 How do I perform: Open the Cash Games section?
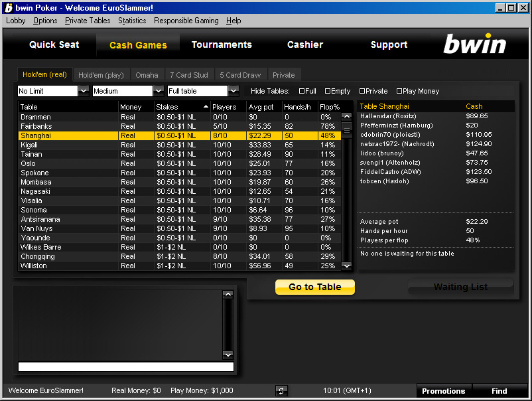point(138,45)
